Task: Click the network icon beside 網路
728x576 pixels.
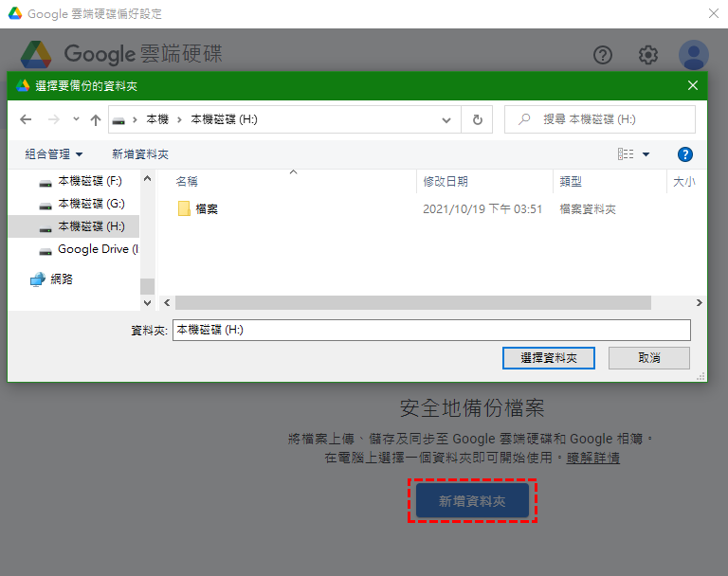Action: tap(38, 279)
